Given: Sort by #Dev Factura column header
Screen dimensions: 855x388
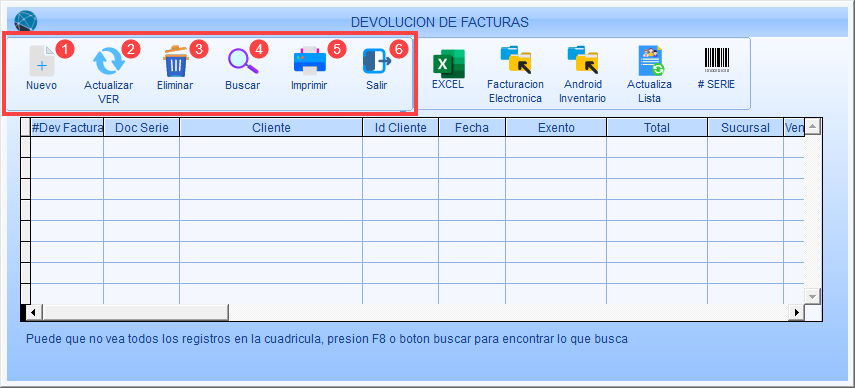Looking at the screenshot, I should pos(67,128).
